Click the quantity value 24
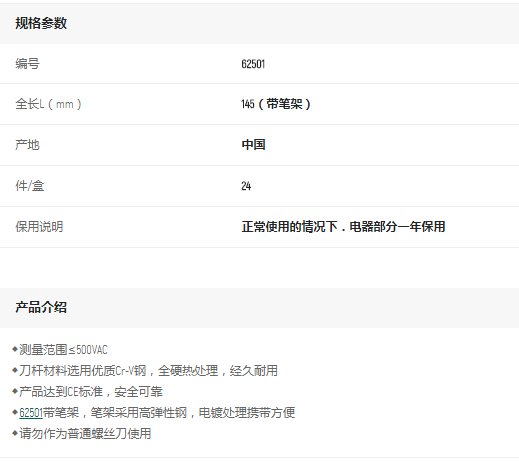519x461 pixels. 246,186
